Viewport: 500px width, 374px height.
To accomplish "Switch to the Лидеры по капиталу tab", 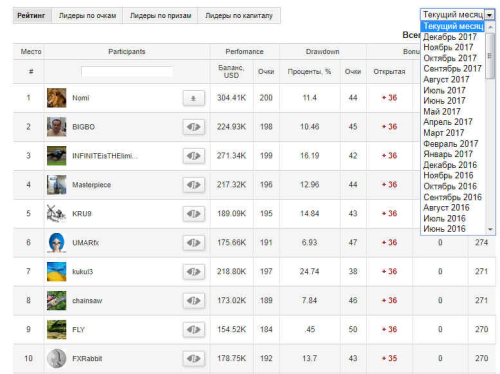I will [239, 16].
